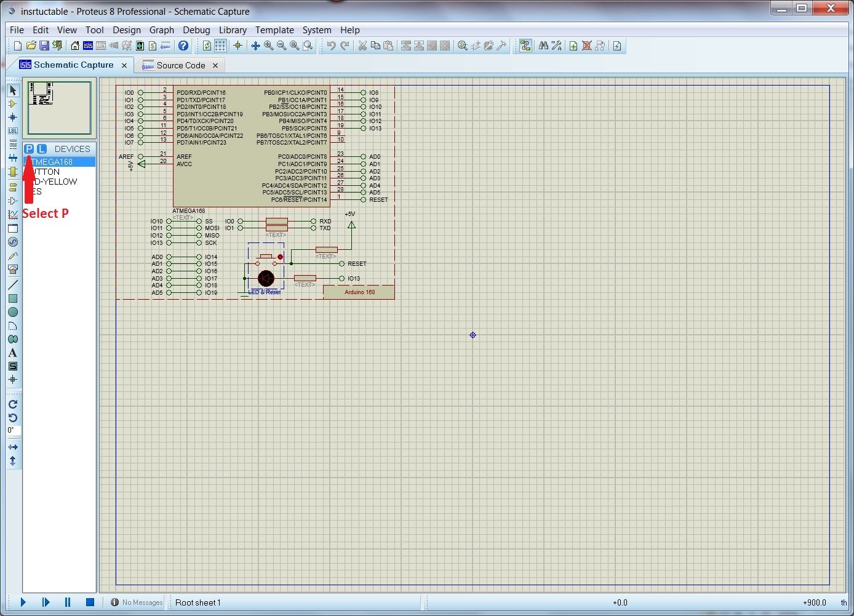The width and height of the screenshot is (854, 616).
Task: Toggle the grid display button
Action: tap(220, 46)
